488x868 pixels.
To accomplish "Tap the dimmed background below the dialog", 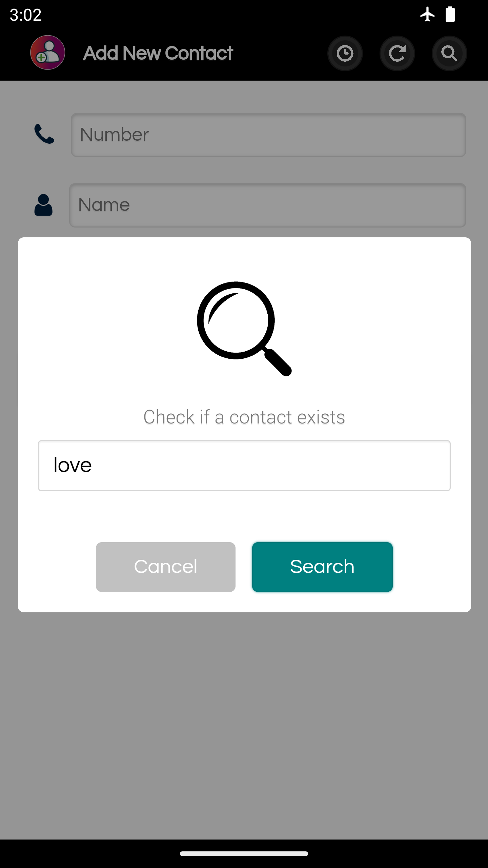I will point(244,726).
